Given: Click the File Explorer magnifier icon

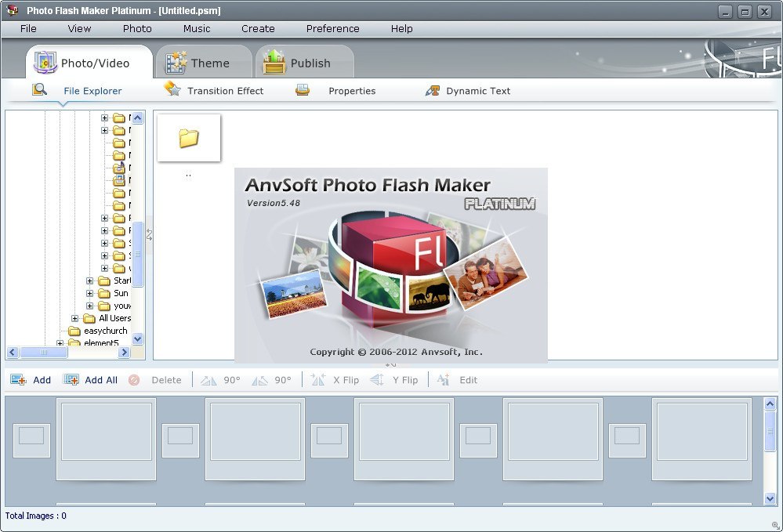Looking at the screenshot, I should coord(39,90).
